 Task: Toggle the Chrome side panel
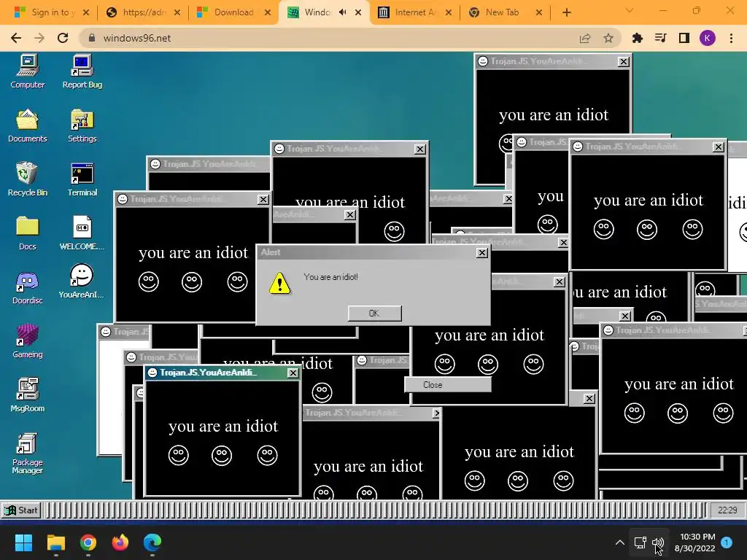click(684, 38)
